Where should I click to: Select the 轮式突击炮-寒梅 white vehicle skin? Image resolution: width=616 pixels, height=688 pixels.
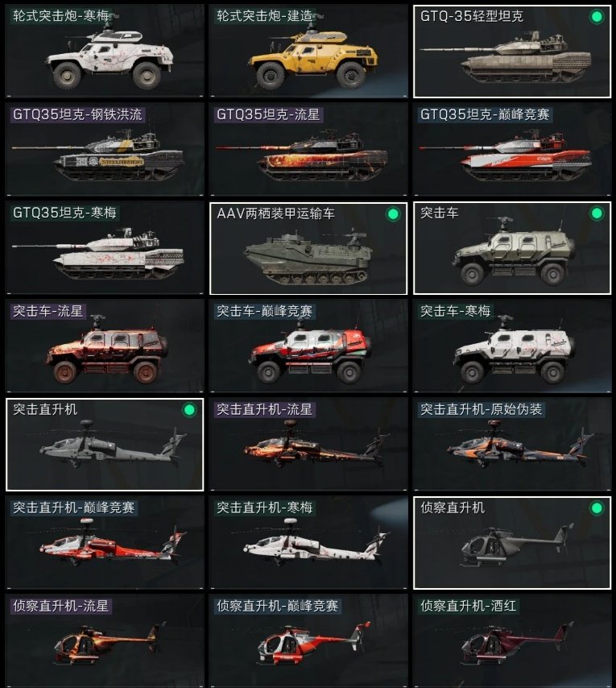pos(105,51)
